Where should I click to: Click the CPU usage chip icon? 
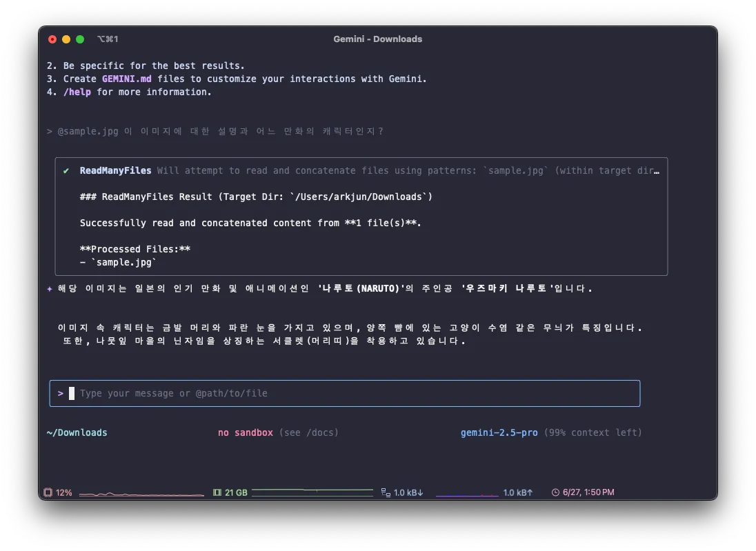(x=48, y=492)
